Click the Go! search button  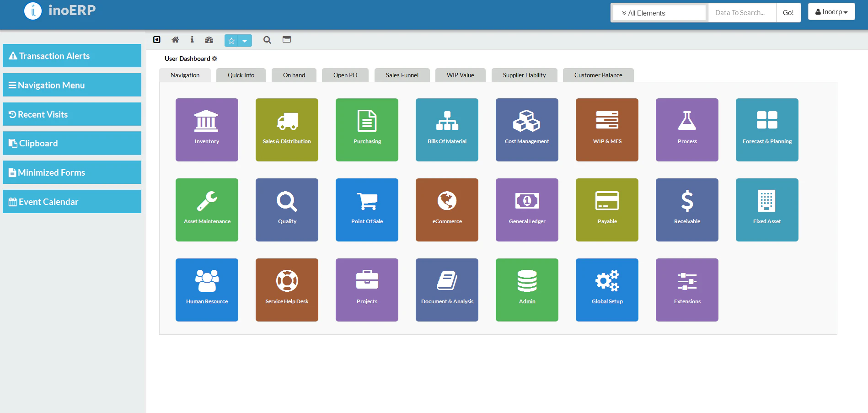click(x=788, y=13)
